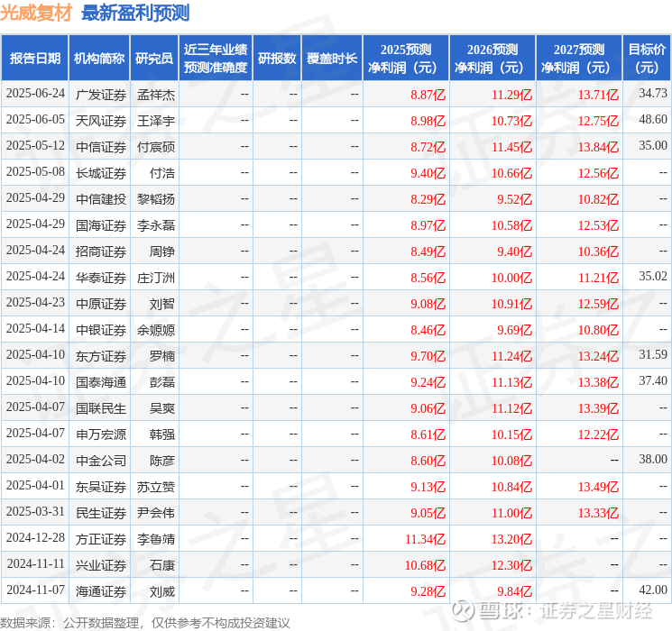
Task: Click analyst name 付宸硕
Action: tap(156, 147)
